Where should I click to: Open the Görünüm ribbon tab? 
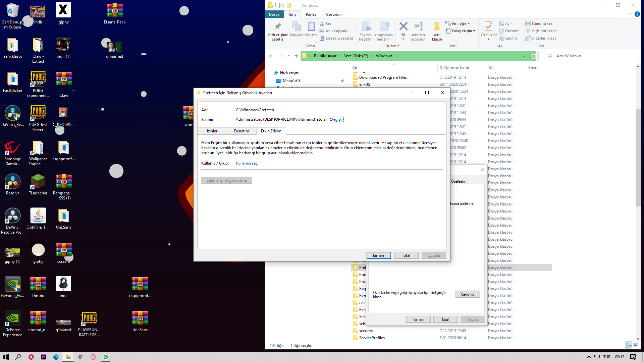click(334, 14)
